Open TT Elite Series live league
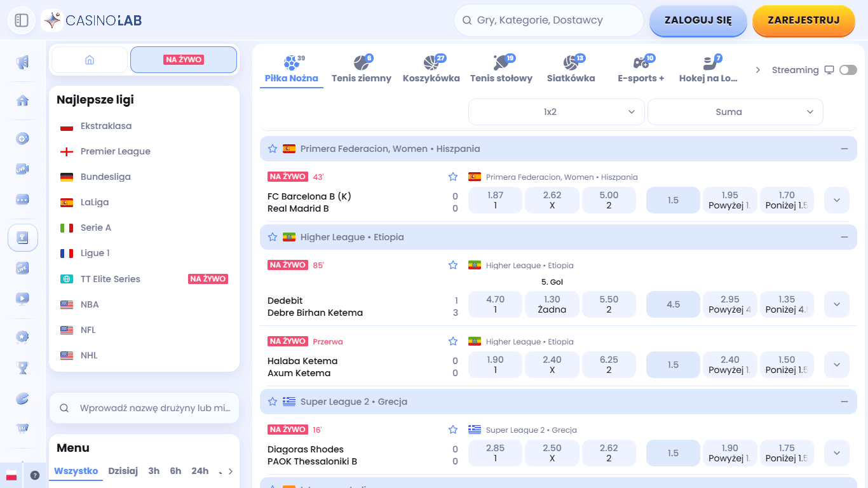Screen dimensions: 868x488 pos(144,279)
